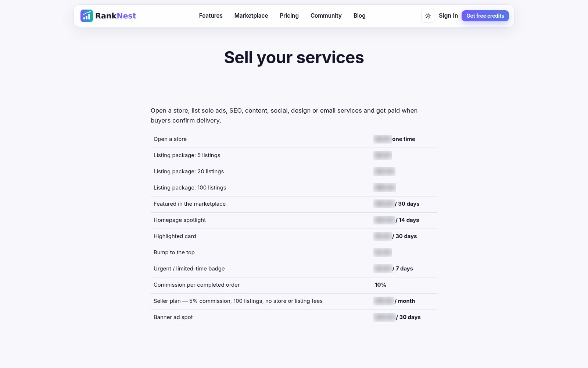Click the '/ month' price duration
This screenshot has width=588, height=368.
point(405,301)
